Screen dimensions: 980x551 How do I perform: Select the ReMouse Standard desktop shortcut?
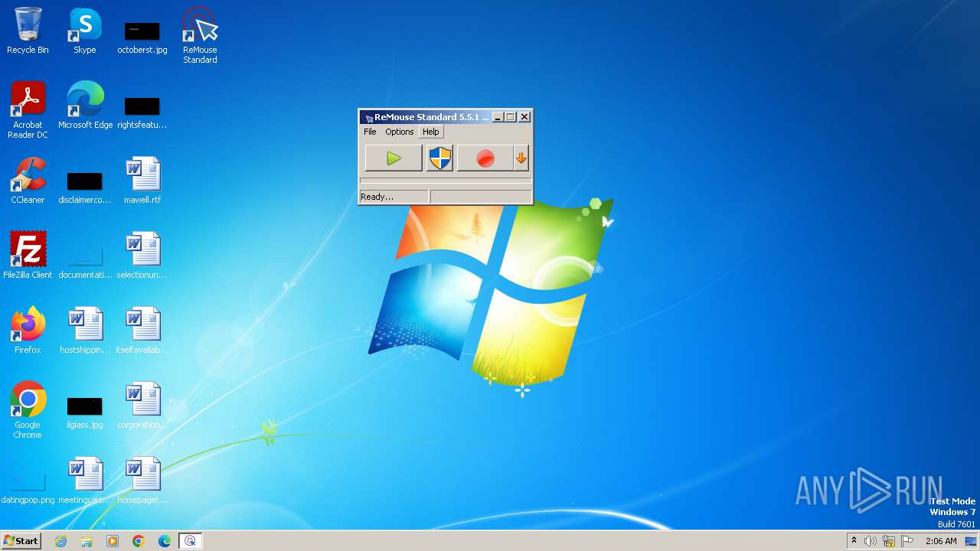click(x=200, y=35)
